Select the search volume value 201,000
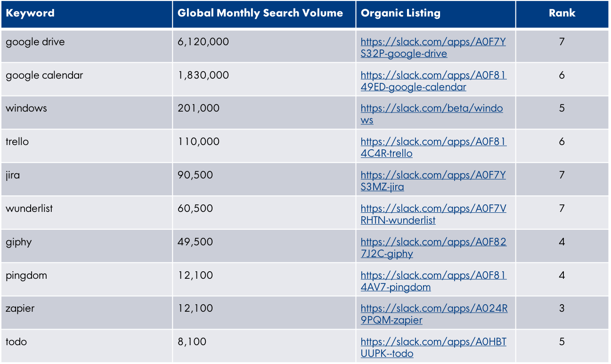This screenshot has height=364, width=611. point(198,108)
